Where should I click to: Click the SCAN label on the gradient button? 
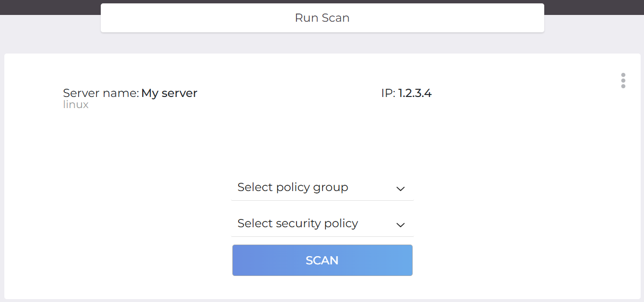click(x=322, y=261)
